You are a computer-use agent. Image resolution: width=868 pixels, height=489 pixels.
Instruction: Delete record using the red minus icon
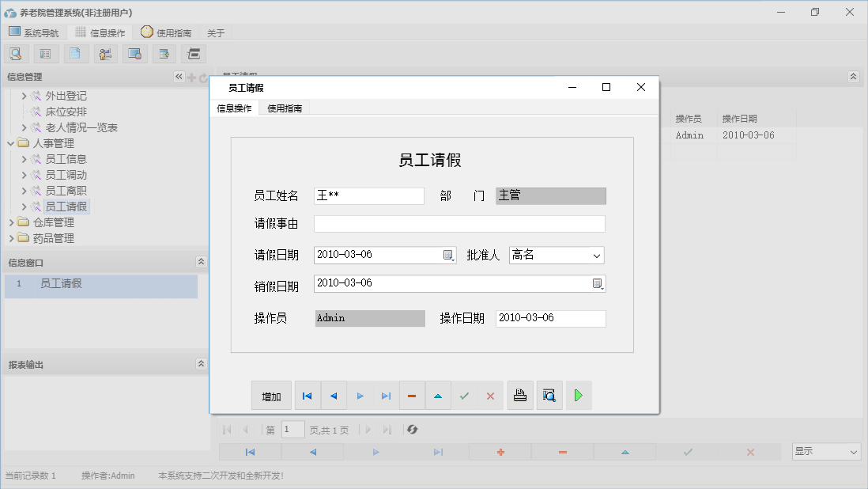(412, 395)
